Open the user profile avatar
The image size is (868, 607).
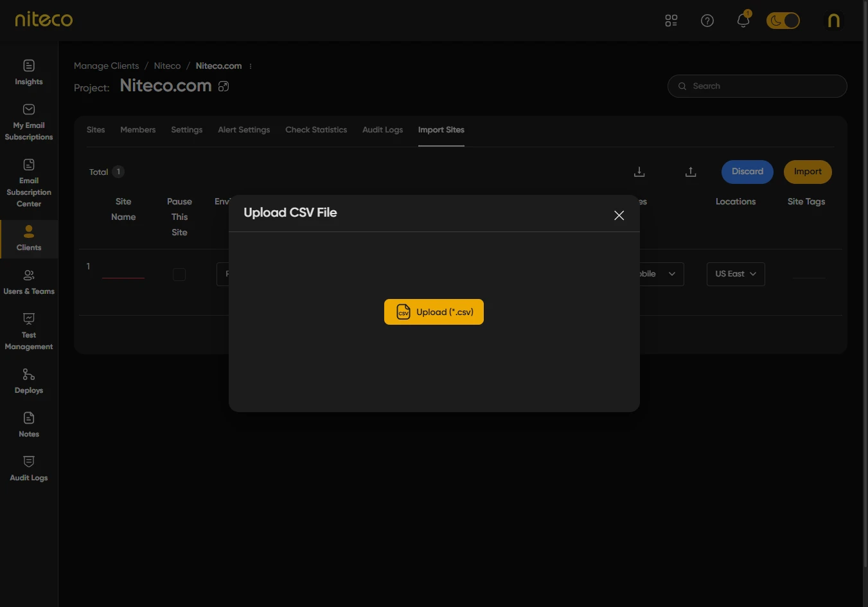(x=834, y=21)
